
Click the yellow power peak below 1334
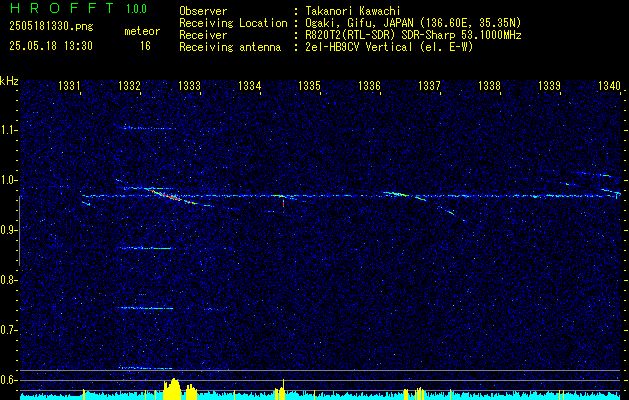click(x=280, y=390)
